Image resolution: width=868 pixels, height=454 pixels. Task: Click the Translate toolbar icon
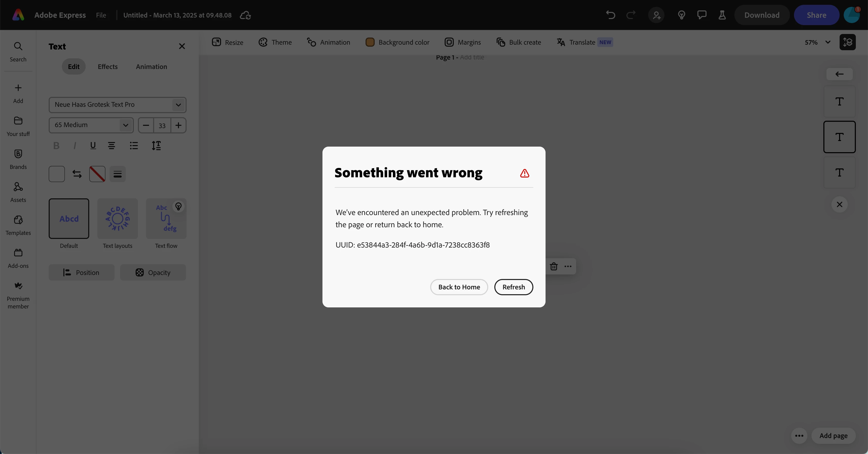[x=561, y=42]
